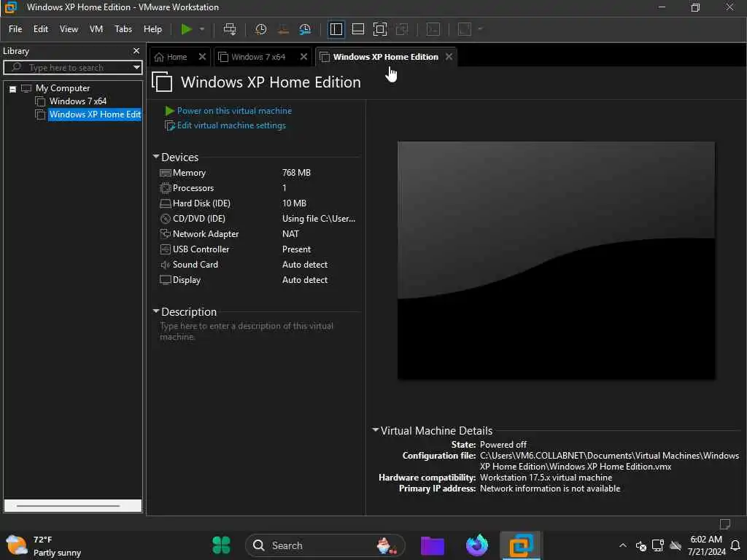
Task: Open the Help menu
Action: coord(152,29)
